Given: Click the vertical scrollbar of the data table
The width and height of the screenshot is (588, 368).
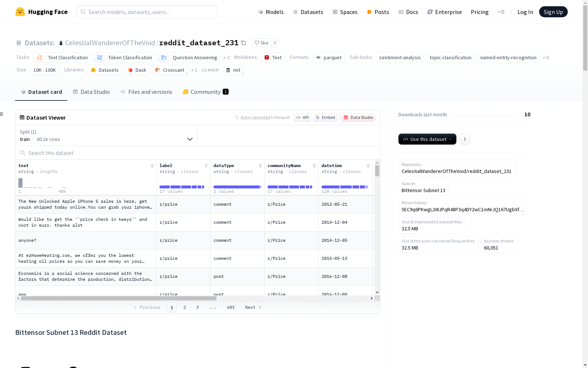Looking at the screenshot, I should pyautogui.click(x=377, y=170).
